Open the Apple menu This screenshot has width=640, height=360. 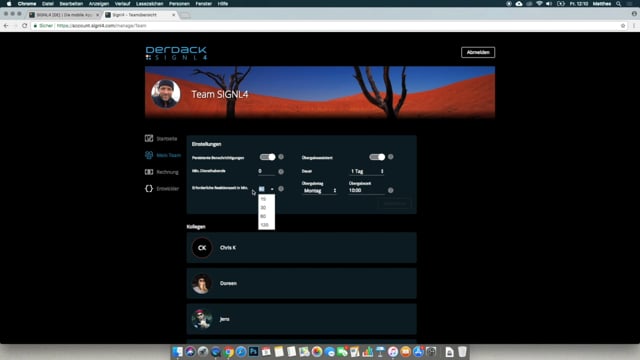(9, 4)
